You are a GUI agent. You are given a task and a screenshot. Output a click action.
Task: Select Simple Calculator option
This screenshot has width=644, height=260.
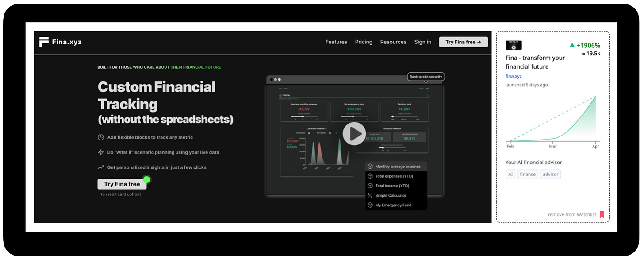[x=396, y=196]
